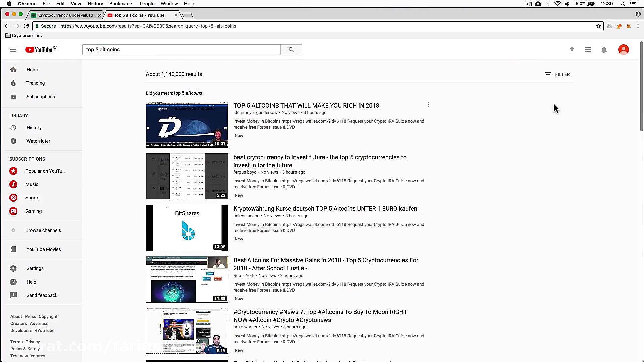Open the notifications bell
Viewport: 644px width, 362px height.
pyautogui.click(x=604, y=50)
